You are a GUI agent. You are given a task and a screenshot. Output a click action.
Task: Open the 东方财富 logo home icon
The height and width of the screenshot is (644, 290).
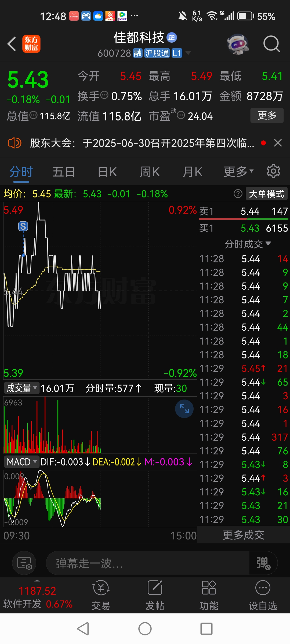[31, 44]
